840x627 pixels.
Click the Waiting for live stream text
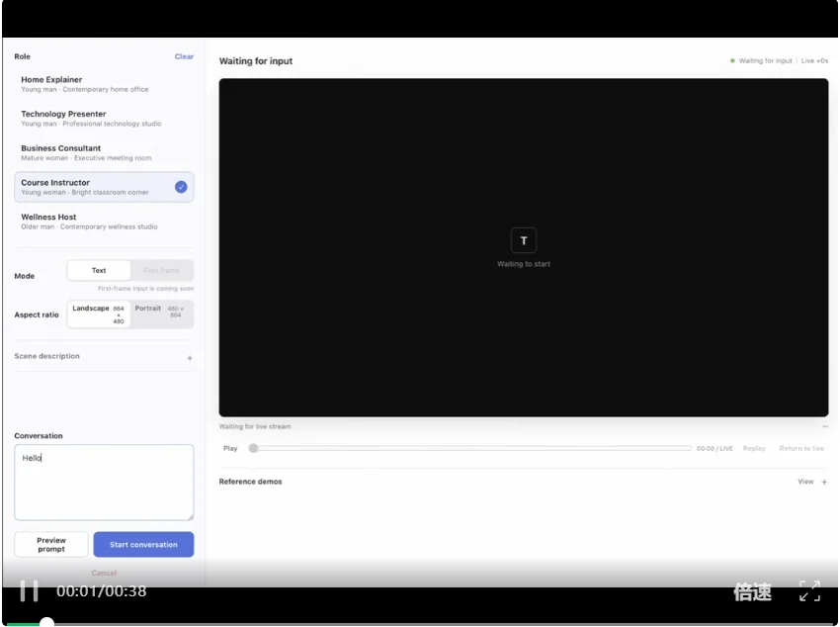point(255,426)
